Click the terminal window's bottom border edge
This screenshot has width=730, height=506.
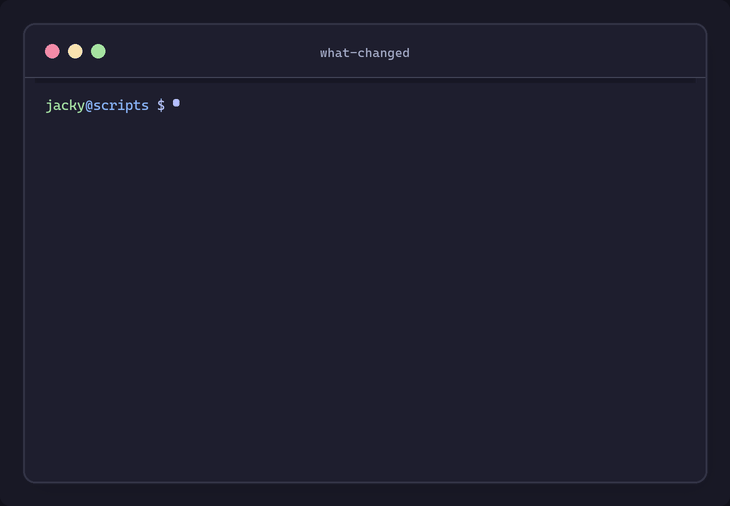pyautogui.click(x=365, y=482)
